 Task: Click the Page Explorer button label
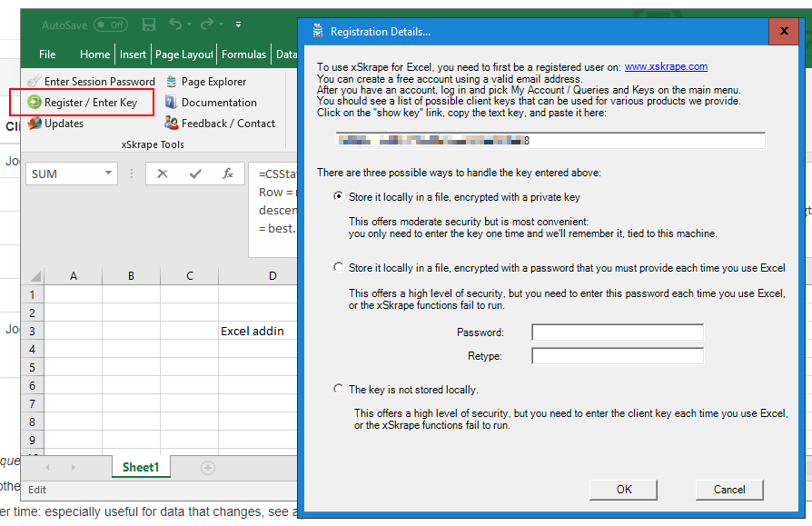tap(213, 82)
